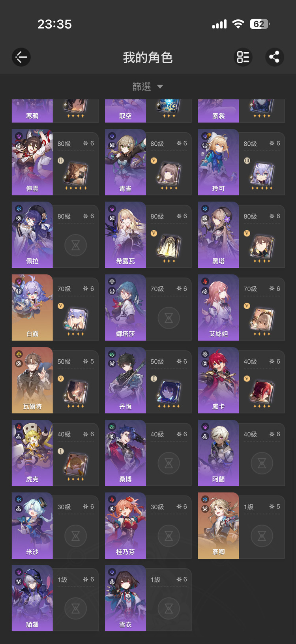Select 盧卡 character portrait
This screenshot has width=296, height=644.
[219, 380]
